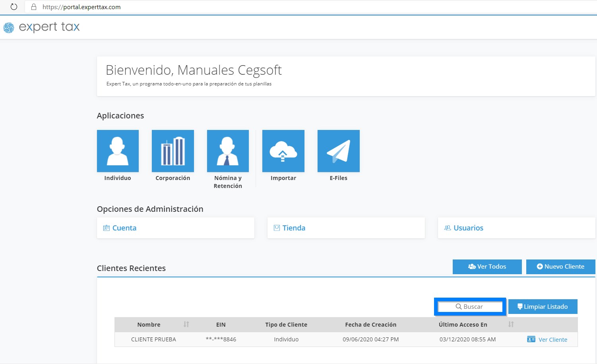Sort by Último Acceso En arrows
Image resolution: width=597 pixels, height=364 pixels.
pos(511,324)
